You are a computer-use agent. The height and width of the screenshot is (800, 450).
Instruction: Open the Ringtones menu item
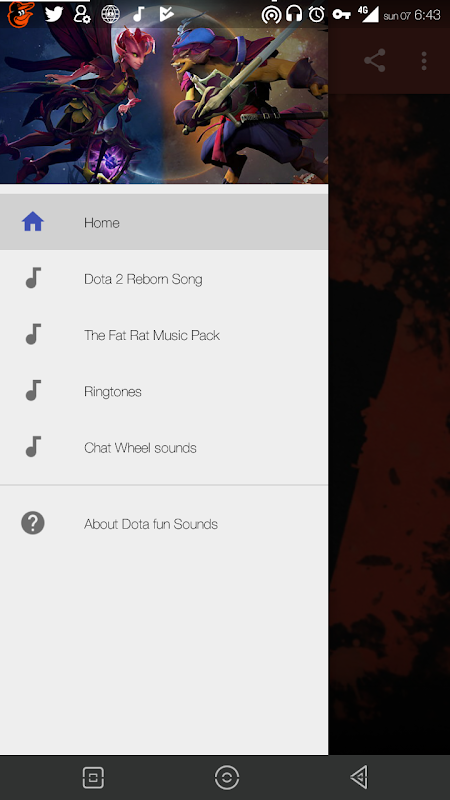click(x=164, y=391)
